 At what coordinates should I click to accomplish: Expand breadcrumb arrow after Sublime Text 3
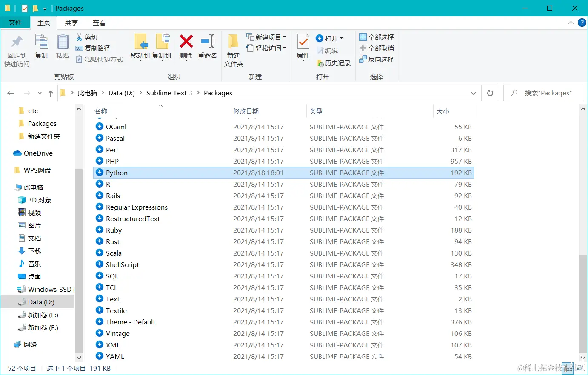pos(198,93)
